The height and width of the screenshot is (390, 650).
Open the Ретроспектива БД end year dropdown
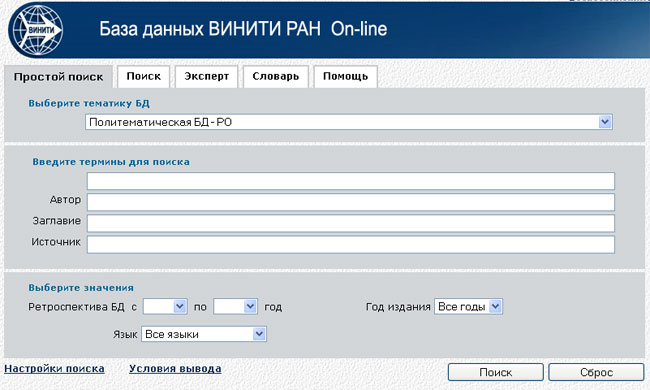(235, 307)
